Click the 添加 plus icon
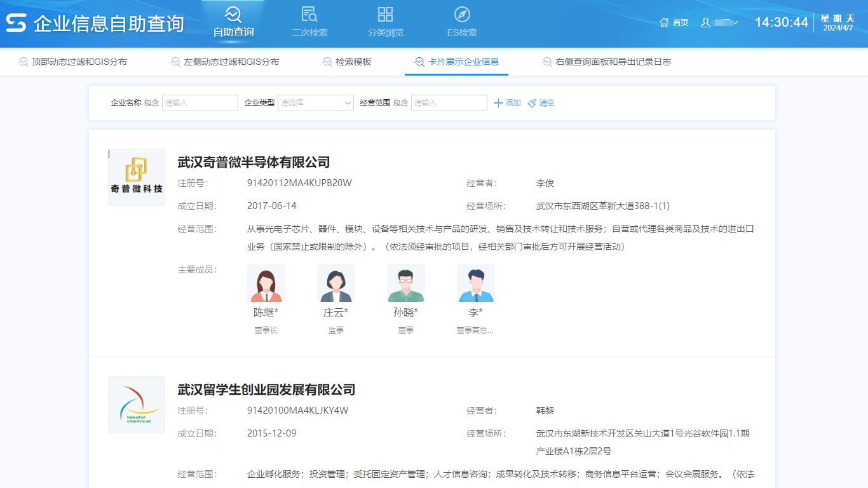The height and width of the screenshot is (488, 868). (x=499, y=103)
